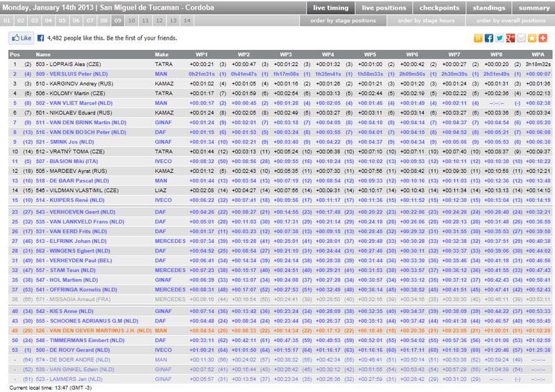Open the summary tab
555x392 pixels.
tap(533, 8)
